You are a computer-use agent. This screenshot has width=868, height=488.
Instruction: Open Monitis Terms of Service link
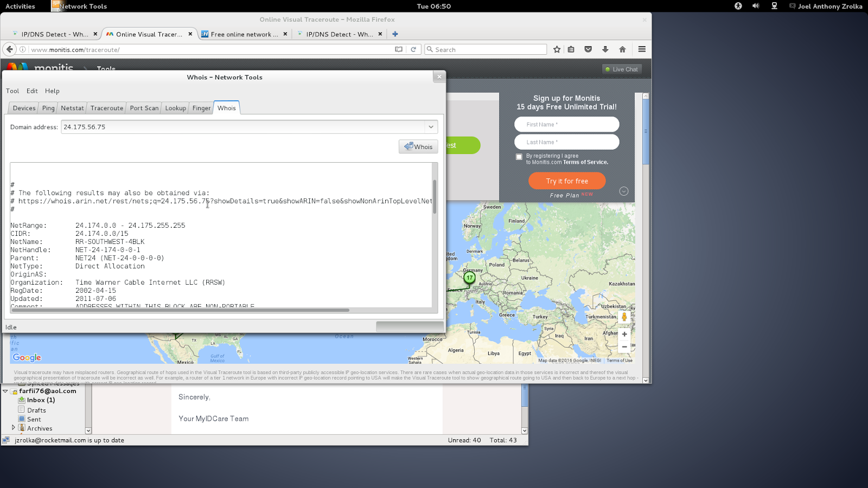[585, 162]
